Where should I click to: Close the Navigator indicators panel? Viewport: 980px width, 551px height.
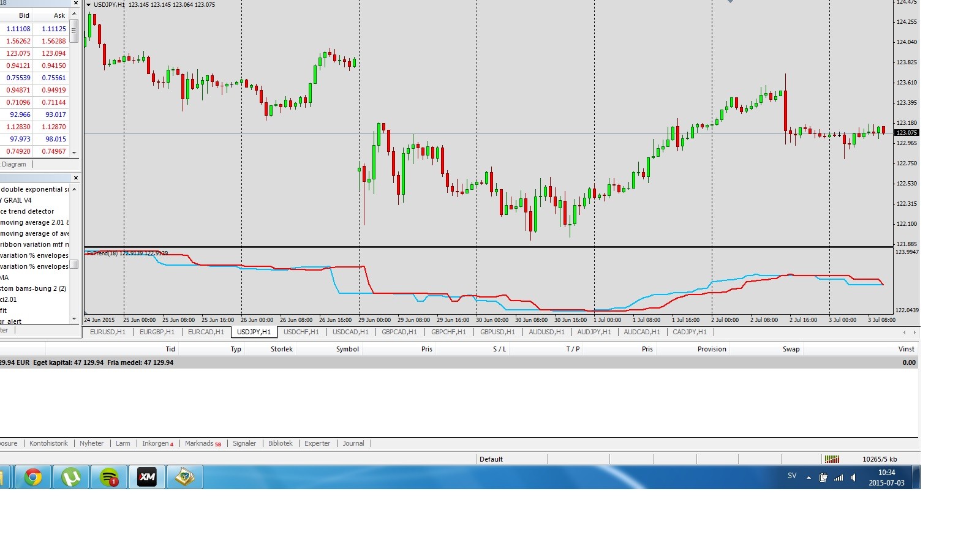75,178
